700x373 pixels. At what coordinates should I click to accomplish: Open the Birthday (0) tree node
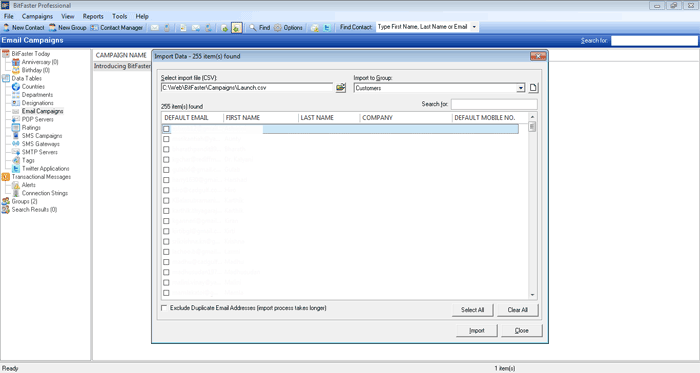36,70
